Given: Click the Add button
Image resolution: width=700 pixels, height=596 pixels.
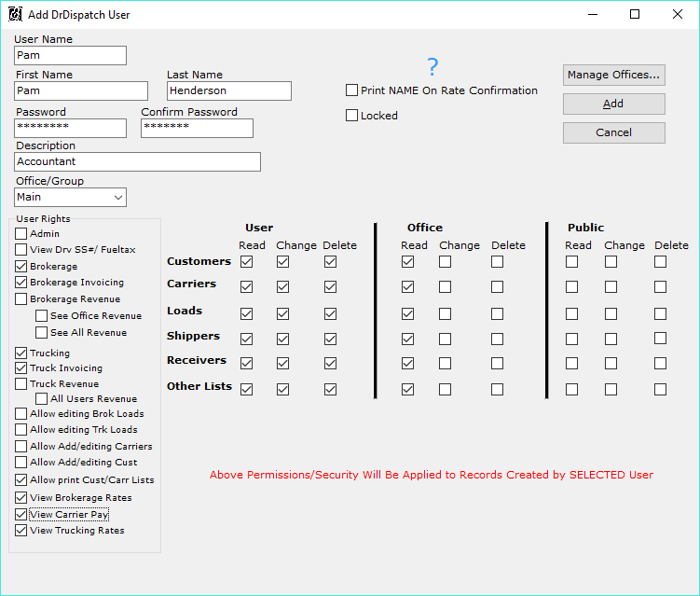Looking at the screenshot, I should tap(614, 104).
